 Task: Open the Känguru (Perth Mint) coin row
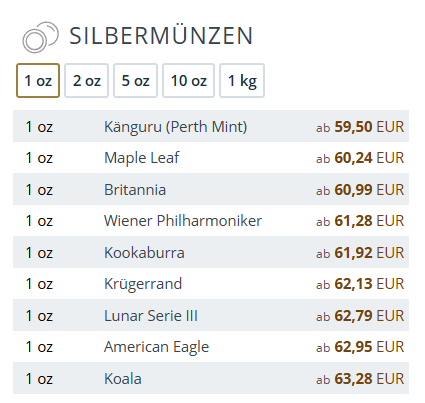point(211,126)
